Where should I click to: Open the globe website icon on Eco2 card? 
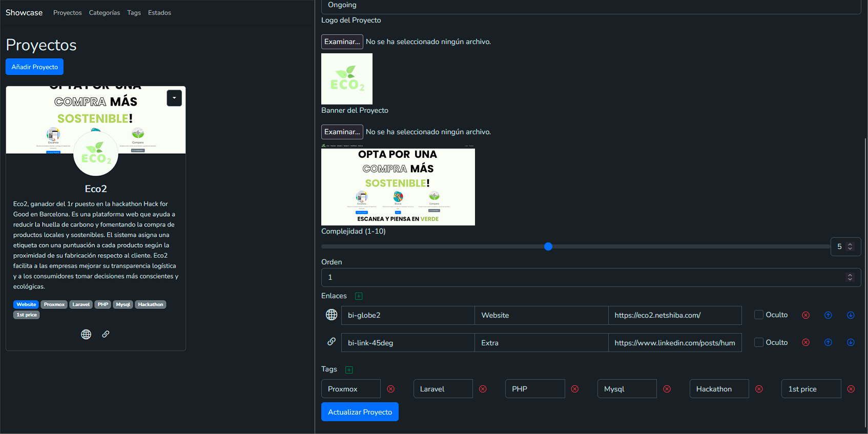tap(86, 334)
